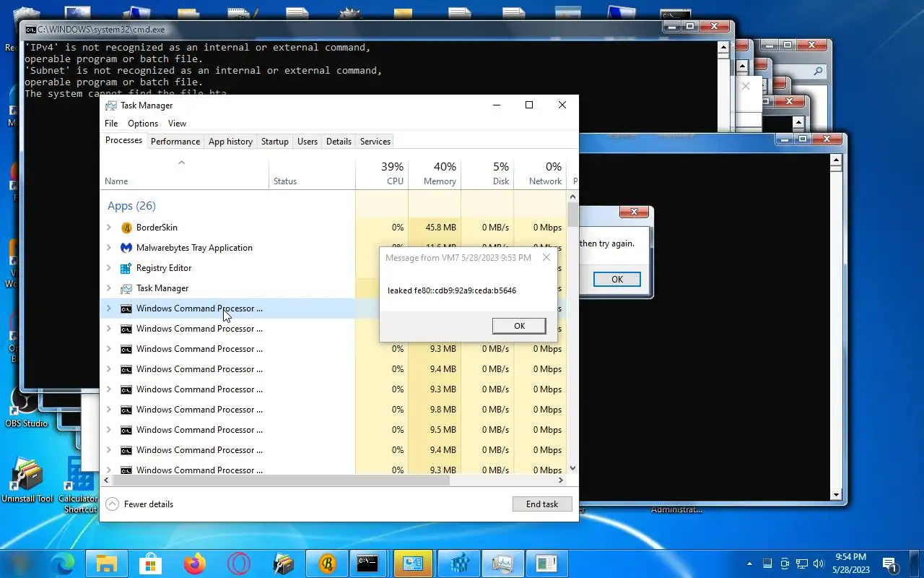Click the process list horizontal scrollbar right arrow
The height and width of the screenshot is (578, 924).
(x=561, y=480)
